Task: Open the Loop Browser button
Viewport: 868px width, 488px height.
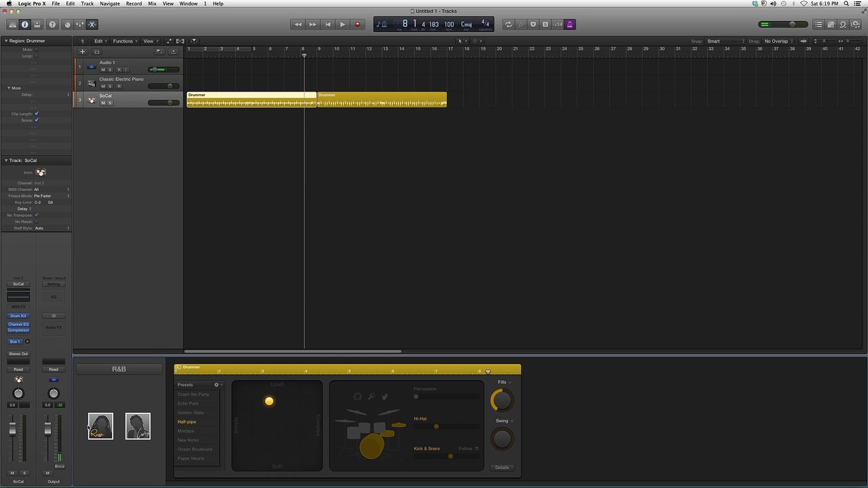Action: 843,24
